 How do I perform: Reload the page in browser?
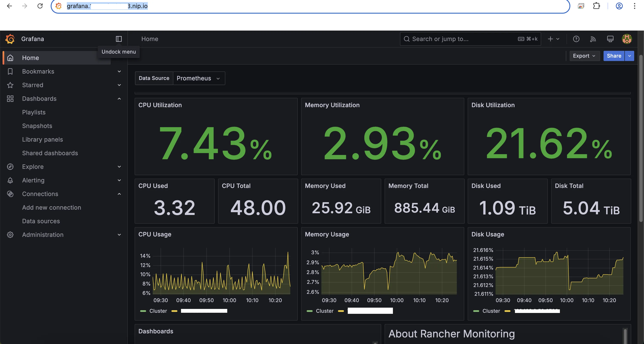40,6
